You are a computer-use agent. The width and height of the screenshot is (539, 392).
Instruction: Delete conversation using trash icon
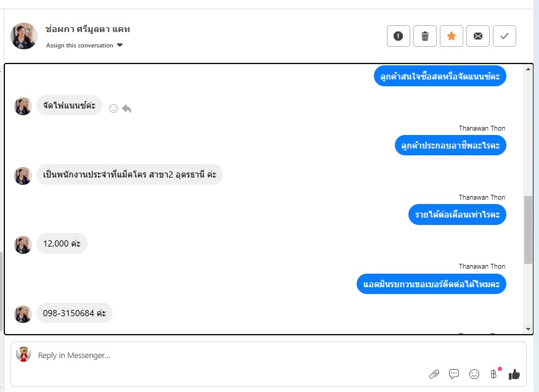tap(425, 36)
